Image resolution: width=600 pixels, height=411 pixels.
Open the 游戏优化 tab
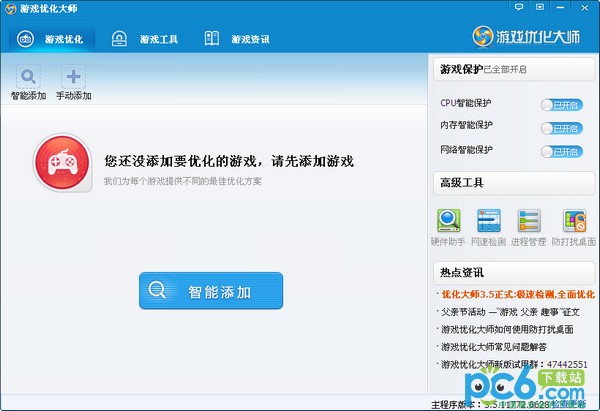(x=50, y=39)
